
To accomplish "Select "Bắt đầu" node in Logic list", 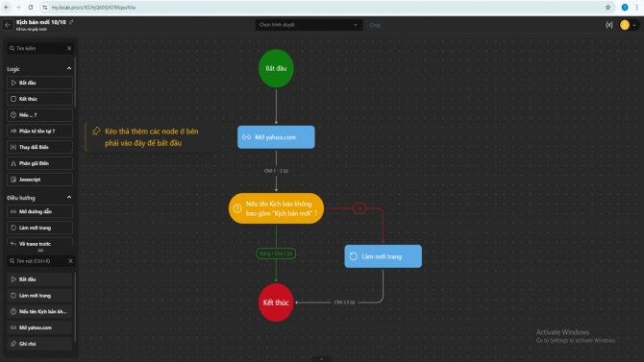I will [39, 83].
